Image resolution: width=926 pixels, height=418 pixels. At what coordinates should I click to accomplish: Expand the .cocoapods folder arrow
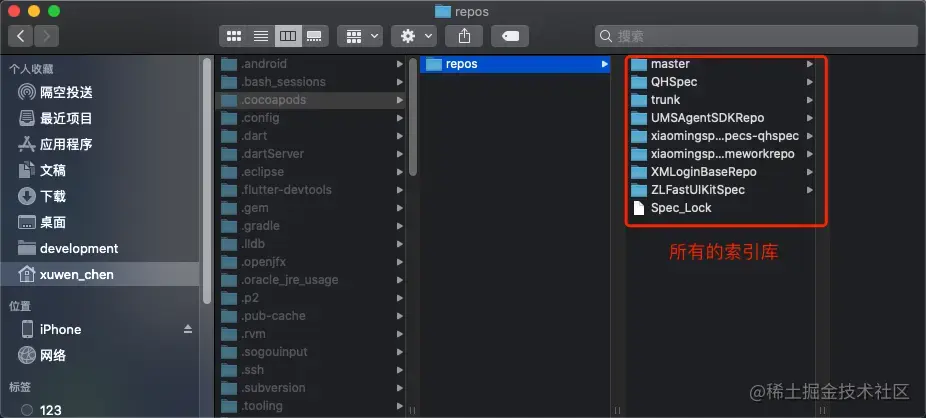(x=400, y=100)
